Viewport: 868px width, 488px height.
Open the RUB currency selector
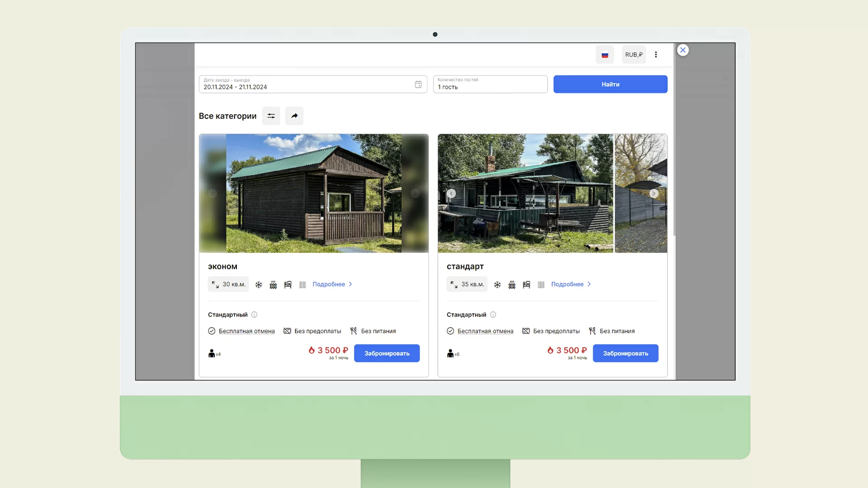[x=634, y=55]
